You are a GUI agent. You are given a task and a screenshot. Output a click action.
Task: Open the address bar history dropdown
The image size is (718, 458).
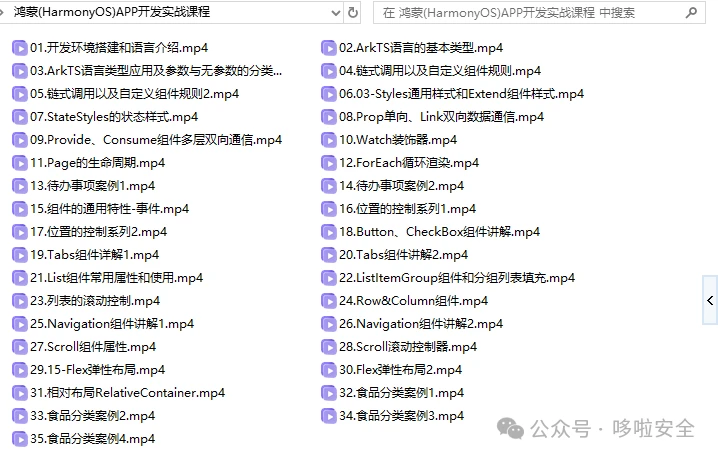click(x=336, y=12)
